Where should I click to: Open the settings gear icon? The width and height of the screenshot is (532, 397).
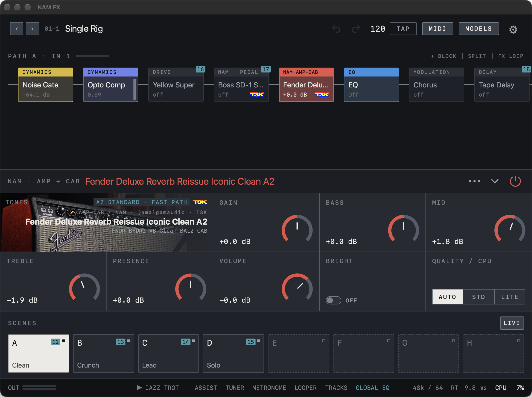[513, 29]
